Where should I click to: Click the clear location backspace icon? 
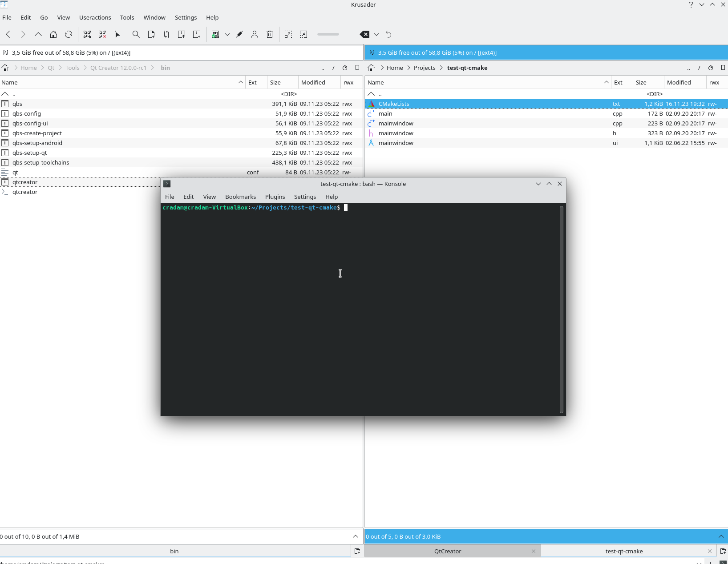(x=364, y=34)
